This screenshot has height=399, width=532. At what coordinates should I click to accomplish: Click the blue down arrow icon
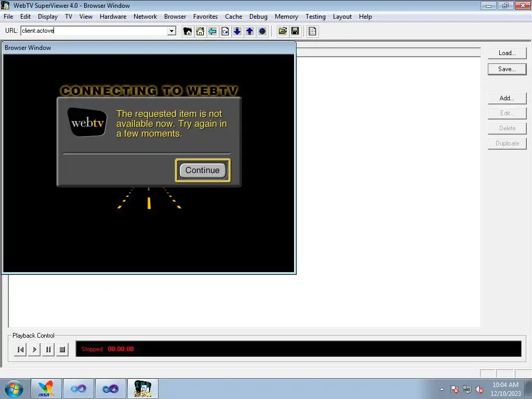(x=237, y=31)
